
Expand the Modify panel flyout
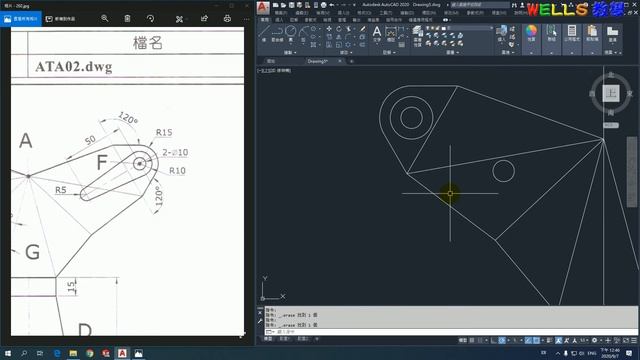click(x=346, y=52)
